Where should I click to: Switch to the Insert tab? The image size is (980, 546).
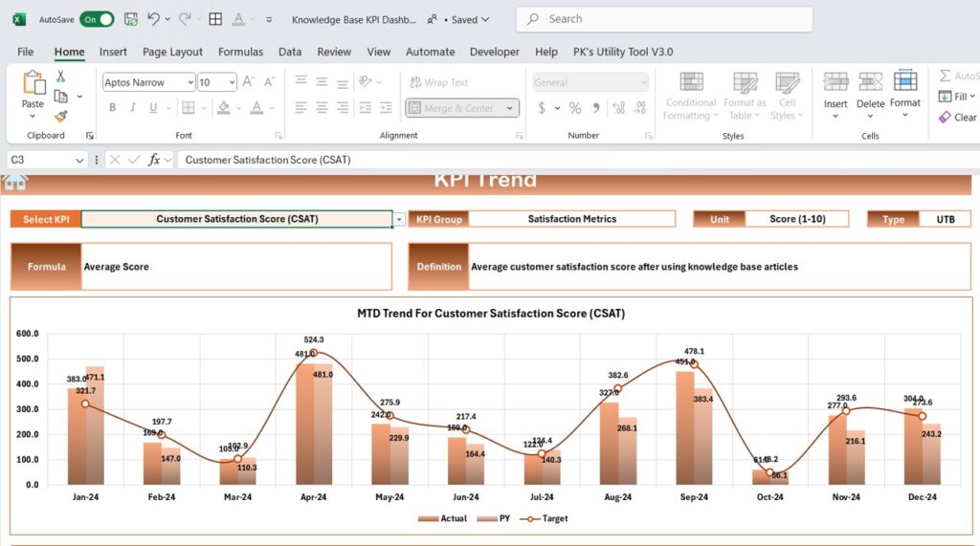[x=113, y=52]
